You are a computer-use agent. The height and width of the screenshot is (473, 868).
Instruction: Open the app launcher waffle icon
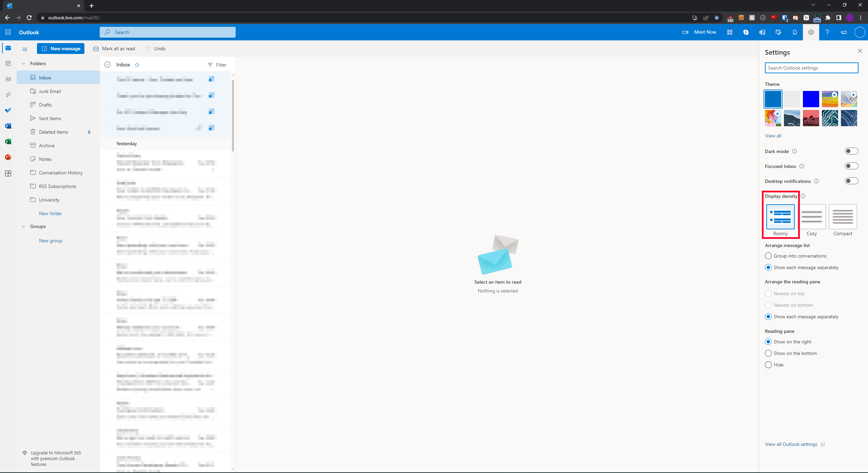8,32
